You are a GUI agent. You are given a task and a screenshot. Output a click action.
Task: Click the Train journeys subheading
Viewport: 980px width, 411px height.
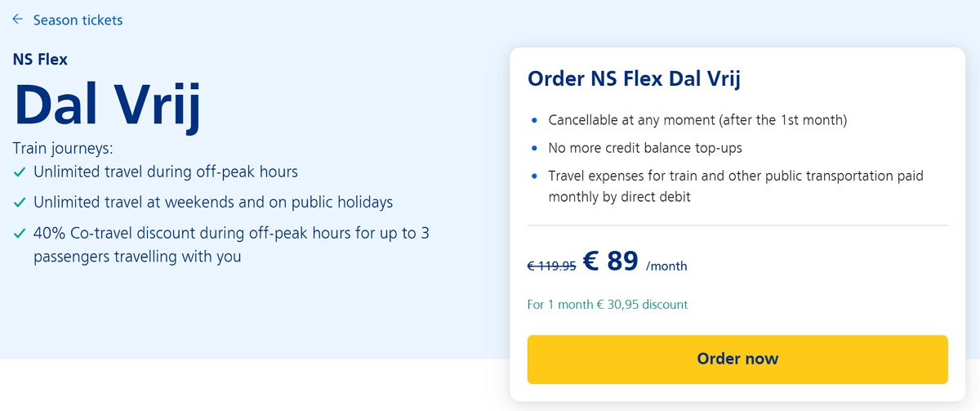63,148
